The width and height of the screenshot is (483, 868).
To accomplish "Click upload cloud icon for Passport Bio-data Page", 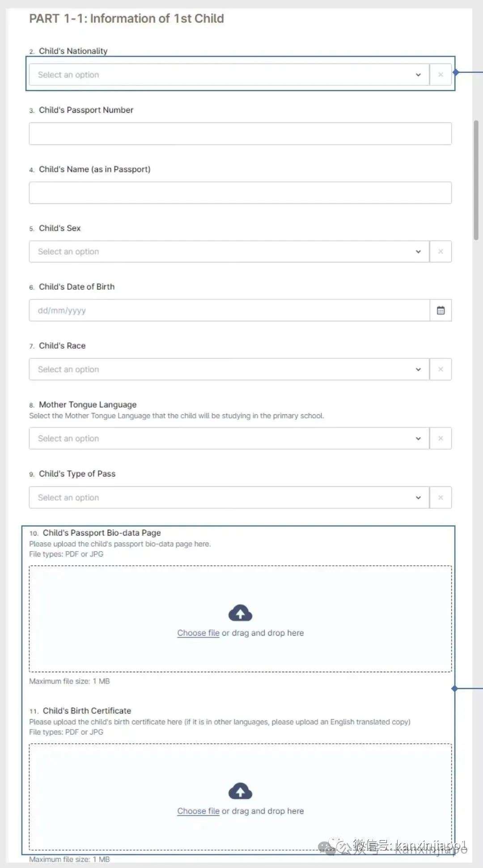I will (241, 613).
